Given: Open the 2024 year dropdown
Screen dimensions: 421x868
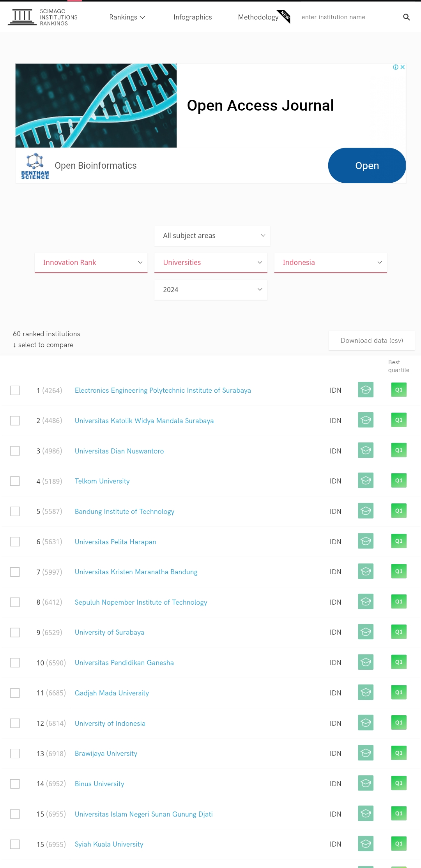Looking at the screenshot, I should tap(210, 290).
